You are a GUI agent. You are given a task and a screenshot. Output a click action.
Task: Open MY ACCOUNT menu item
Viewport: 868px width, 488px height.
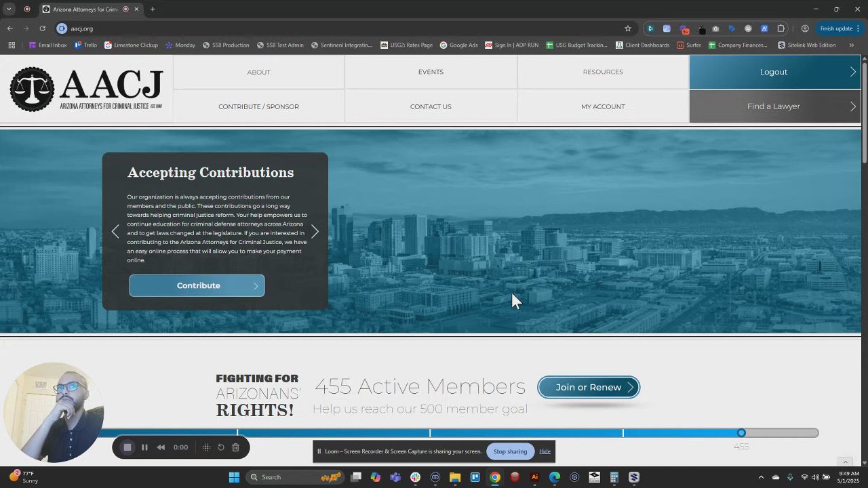tap(603, 106)
